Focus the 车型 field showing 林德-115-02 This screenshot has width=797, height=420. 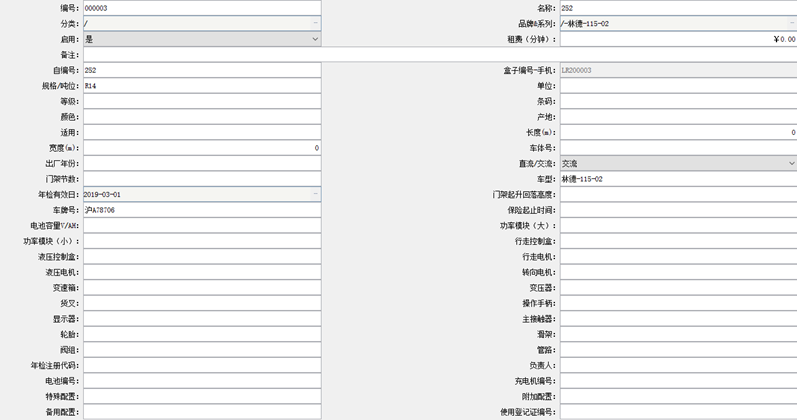[x=677, y=178]
